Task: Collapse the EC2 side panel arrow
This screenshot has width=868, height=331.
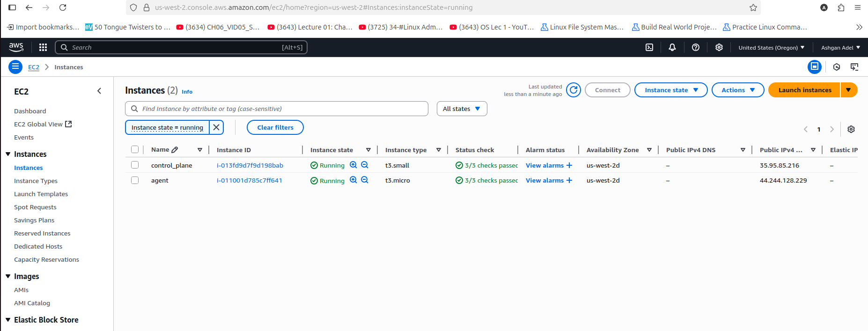Action: 99,91
